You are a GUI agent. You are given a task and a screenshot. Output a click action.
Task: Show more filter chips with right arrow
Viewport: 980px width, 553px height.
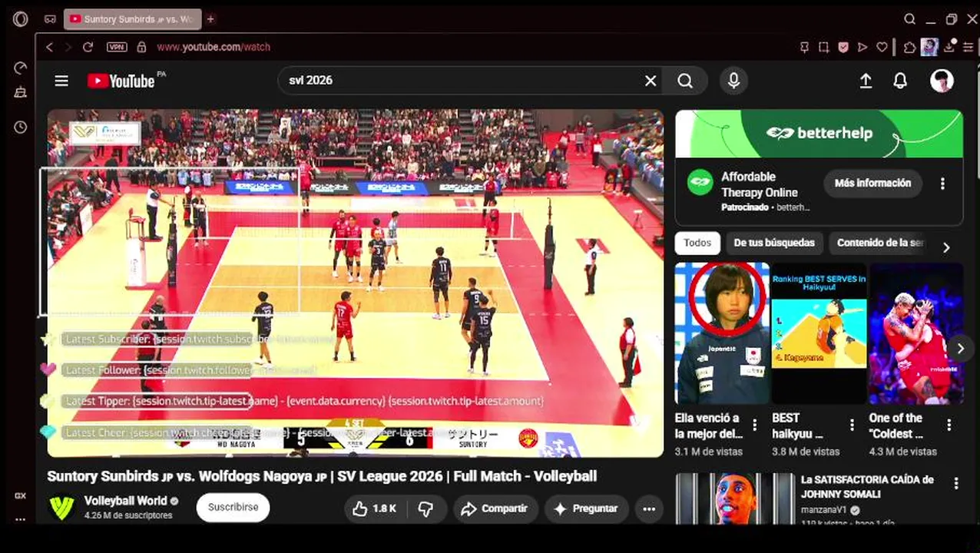point(946,247)
